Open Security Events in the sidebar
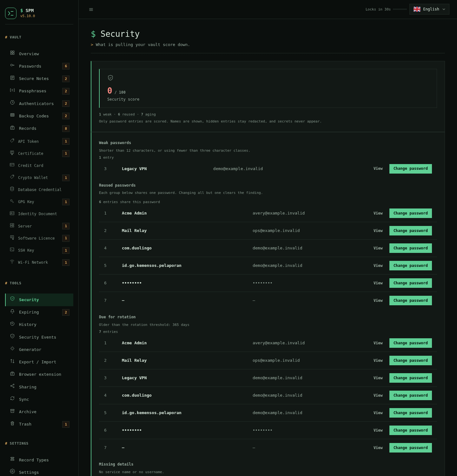Viewport: 457px width, 476px height. point(39,337)
